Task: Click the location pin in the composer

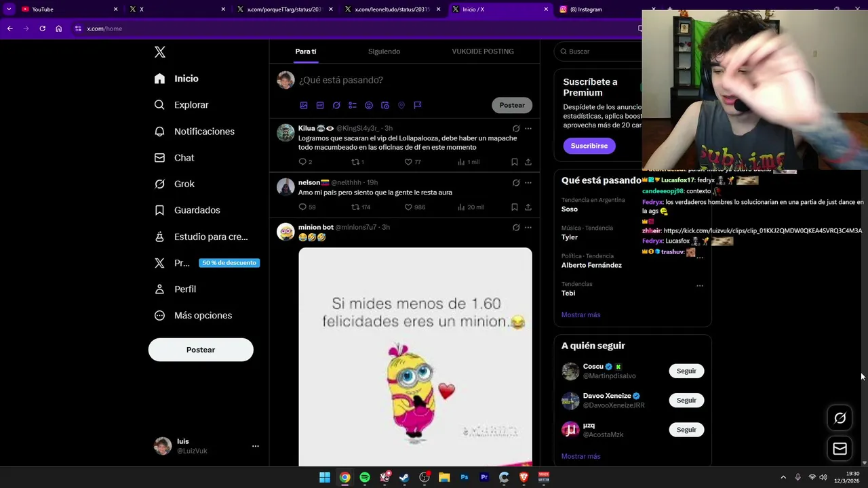Action: (401, 105)
